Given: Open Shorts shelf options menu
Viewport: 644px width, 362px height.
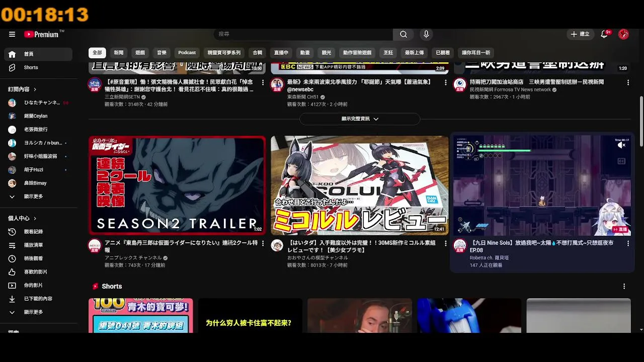Looking at the screenshot, I should click(624, 286).
